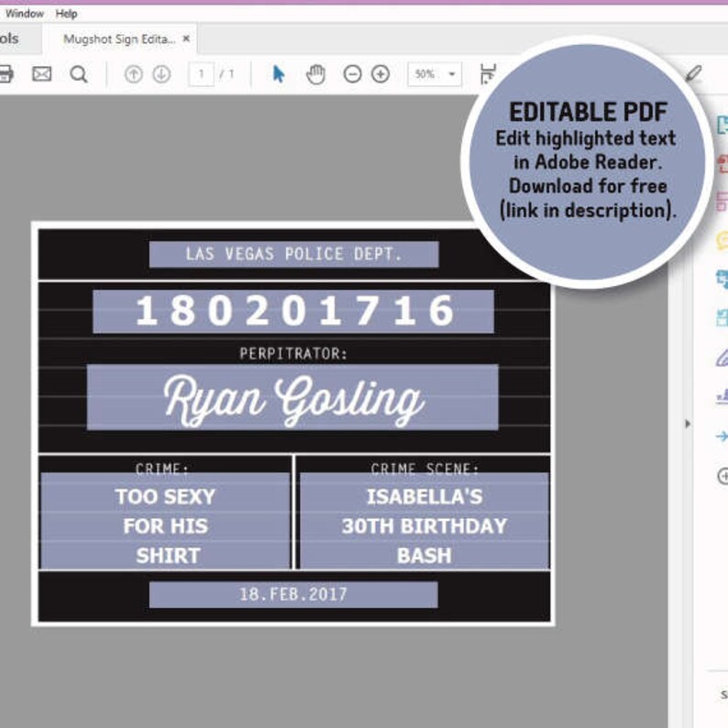Edit the 18201716 number field

[x=293, y=312]
